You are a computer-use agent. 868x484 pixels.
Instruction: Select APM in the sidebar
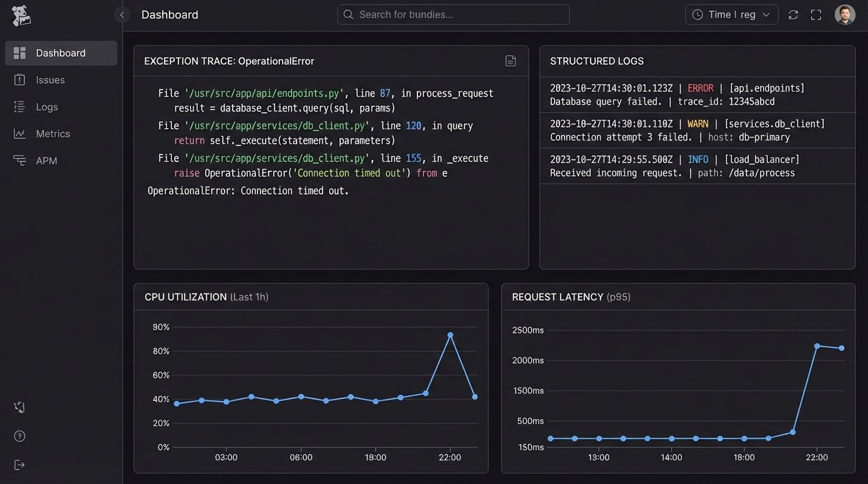pyautogui.click(x=46, y=161)
